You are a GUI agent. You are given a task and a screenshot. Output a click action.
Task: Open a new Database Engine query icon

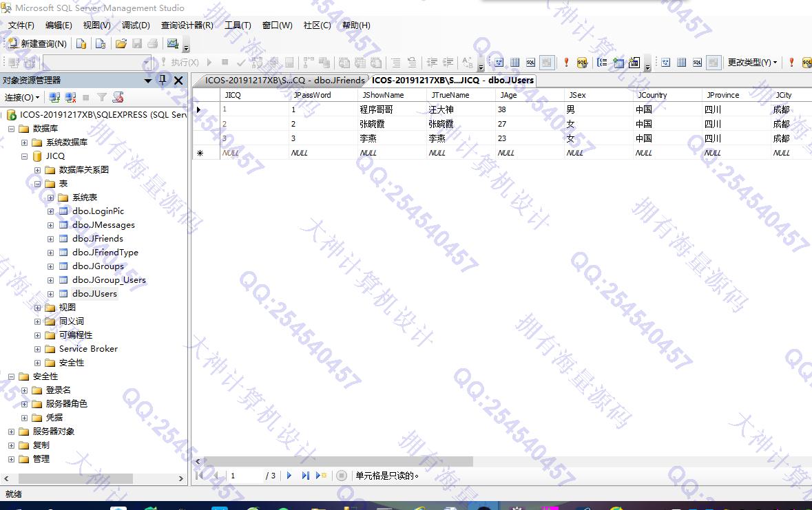pos(81,43)
